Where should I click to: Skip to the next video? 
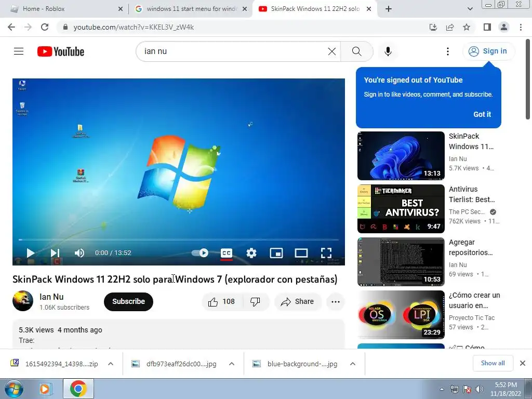(55, 253)
